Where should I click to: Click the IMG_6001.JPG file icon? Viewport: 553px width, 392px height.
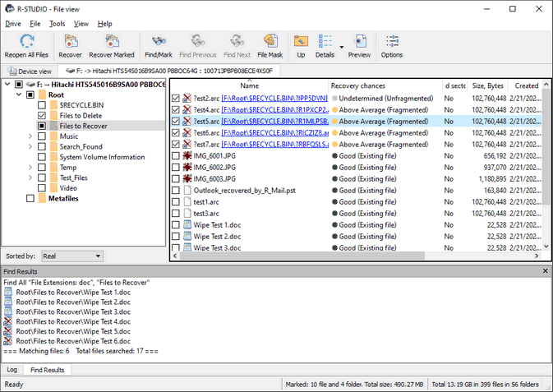[x=187, y=156]
